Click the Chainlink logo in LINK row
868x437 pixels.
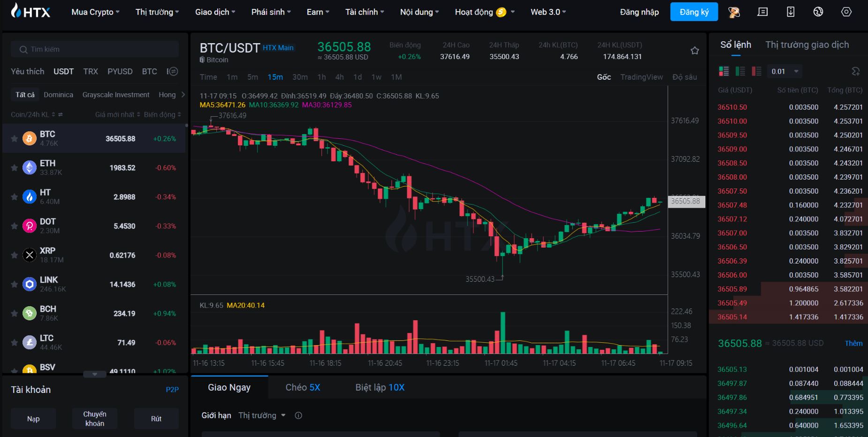tap(30, 284)
